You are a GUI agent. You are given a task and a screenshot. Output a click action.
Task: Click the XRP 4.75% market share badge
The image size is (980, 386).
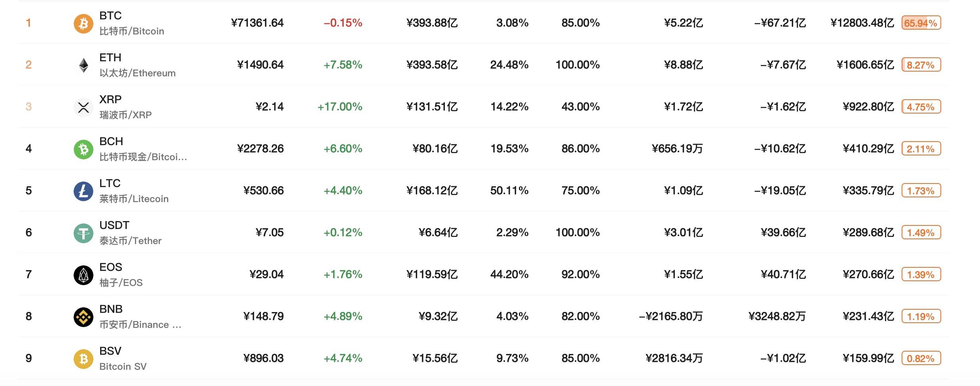point(921,107)
